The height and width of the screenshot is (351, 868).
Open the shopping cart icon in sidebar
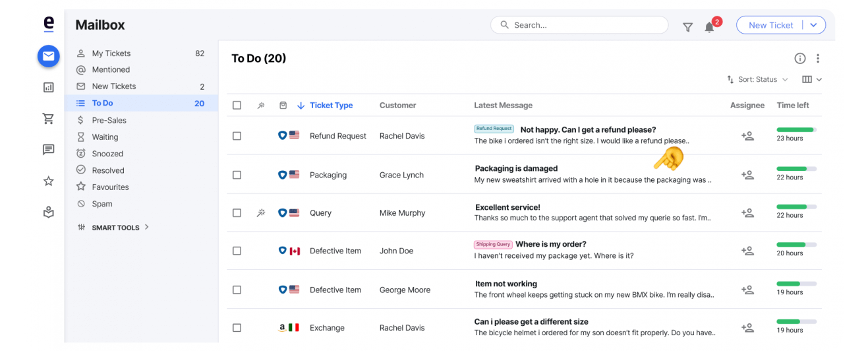(x=48, y=119)
